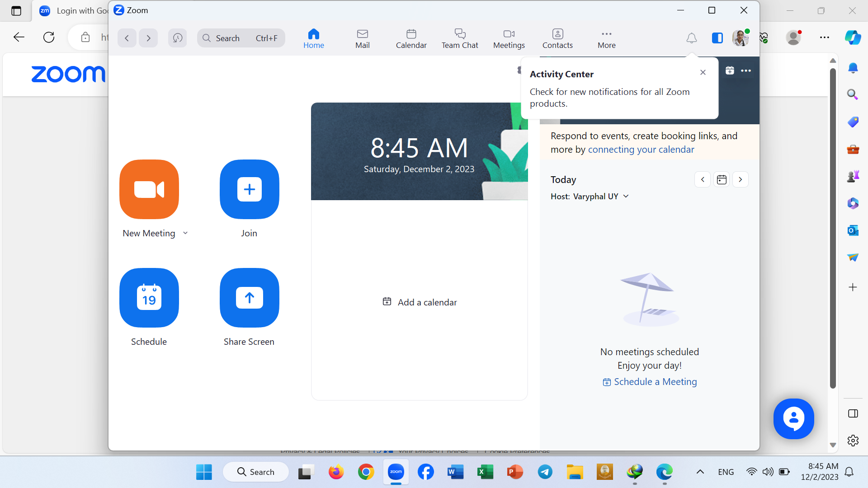Click Edge browser back arrow
Image resolution: width=868 pixels, height=488 pixels.
19,37
